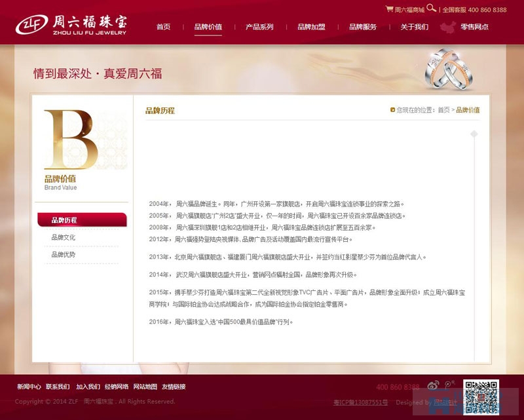Screen dimensions: 524x420
Task: Click the couple rings banner image
Action: pyautogui.click(x=449, y=69)
